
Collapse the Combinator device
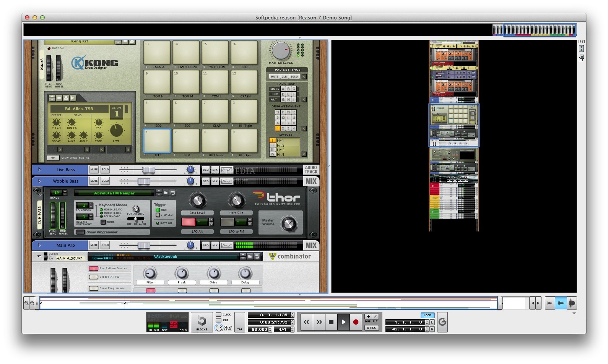[x=39, y=257]
